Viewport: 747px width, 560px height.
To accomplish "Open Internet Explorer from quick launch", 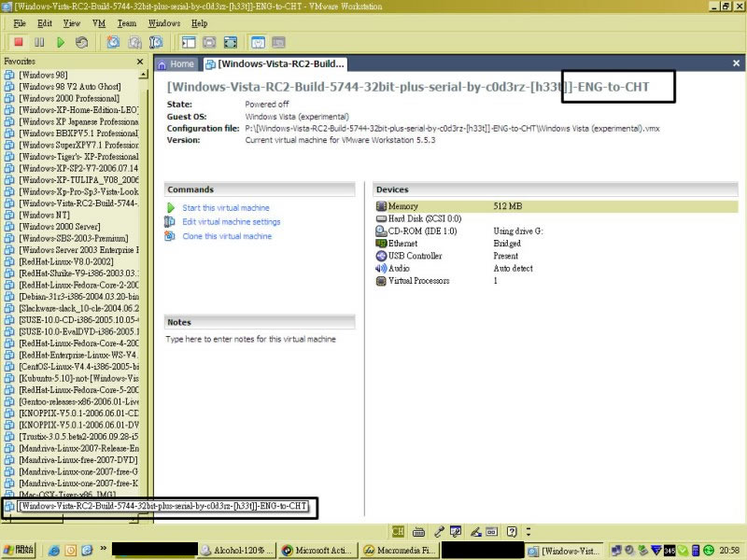I will pyautogui.click(x=54, y=551).
